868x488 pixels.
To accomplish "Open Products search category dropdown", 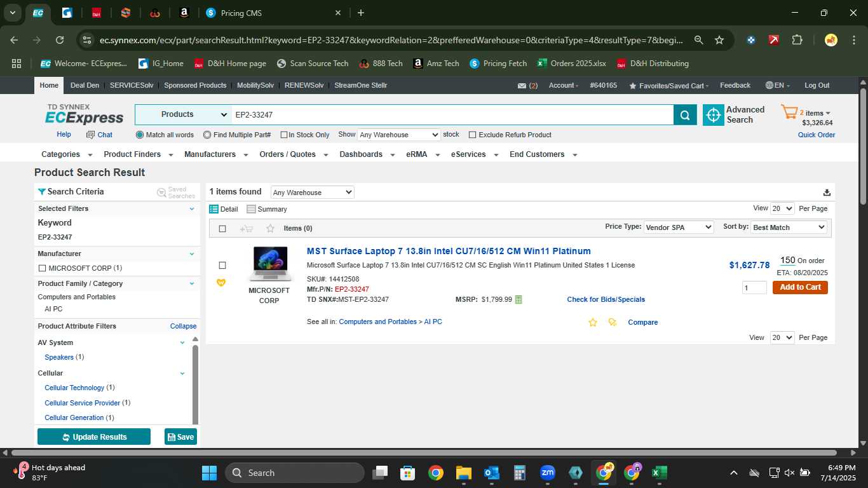I will pyautogui.click(x=183, y=115).
